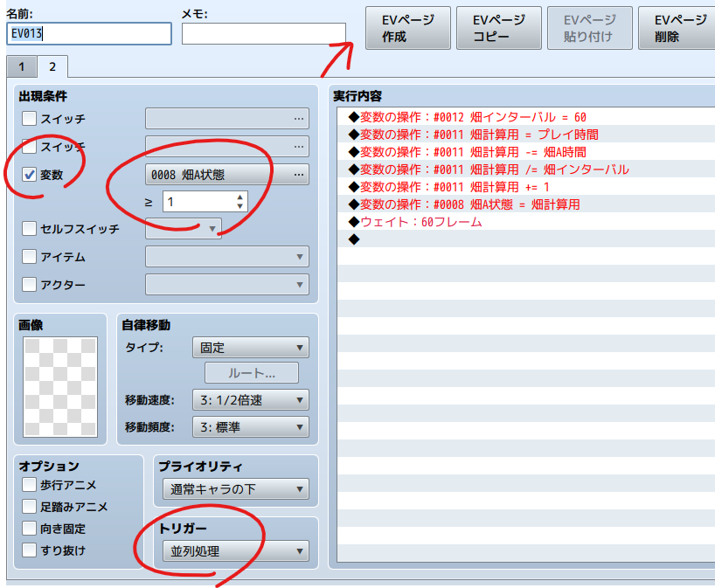715x588 pixels.
Task: Click the ルート... button
Action: (252, 373)
